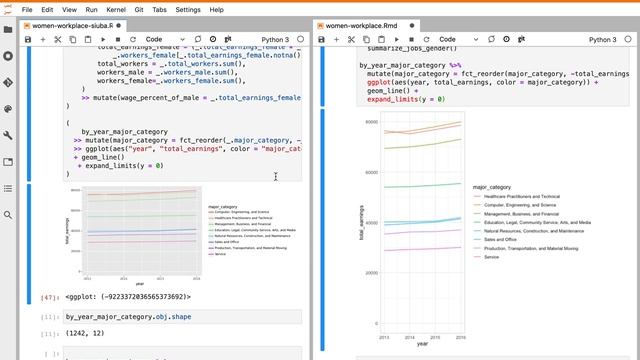640x360 pixels.
Task: Interrupt the kernel in left notebook
Action: 118,40
